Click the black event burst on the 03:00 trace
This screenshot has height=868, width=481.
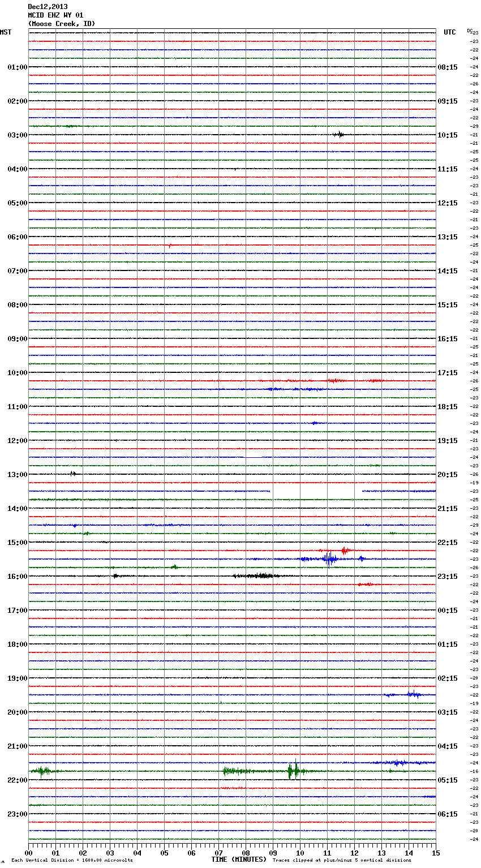pos(338,135)
